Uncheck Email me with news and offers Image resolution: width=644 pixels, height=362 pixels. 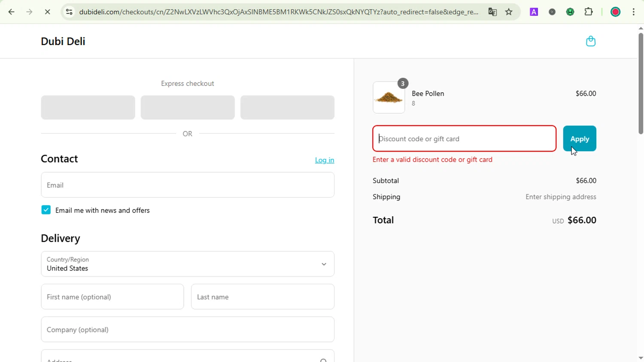[46, 210]
